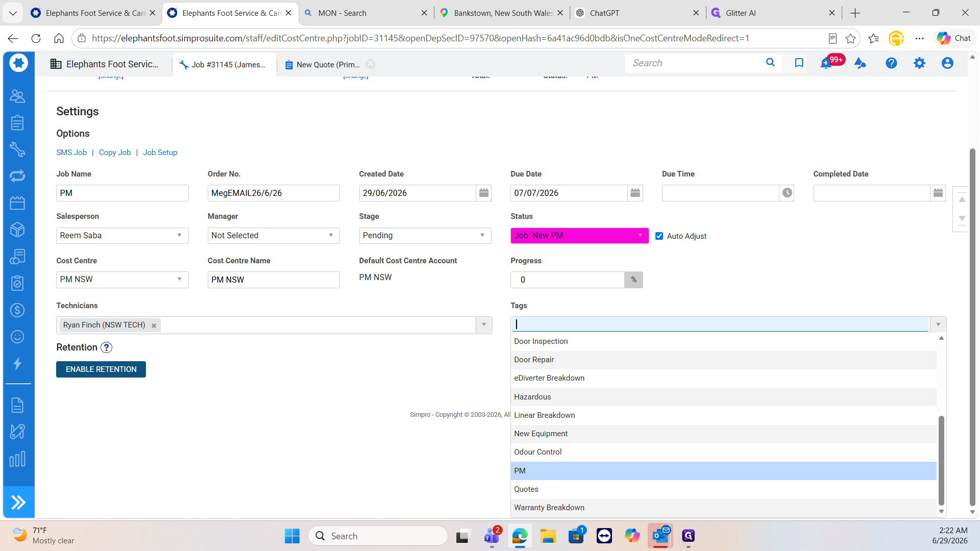Open the document sidebar icon
The image size is (980, 551).
(x=17, y=405)
